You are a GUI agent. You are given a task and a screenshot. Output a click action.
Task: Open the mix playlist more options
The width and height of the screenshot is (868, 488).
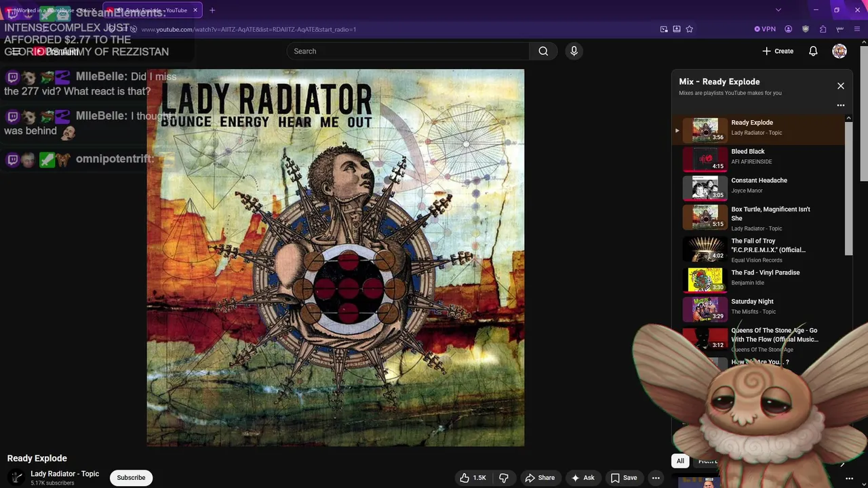(841, 105)
